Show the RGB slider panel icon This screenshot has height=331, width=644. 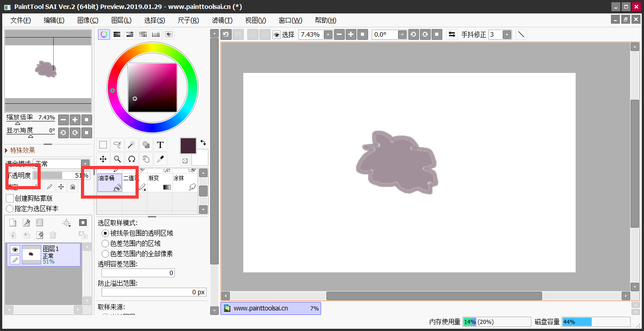(x=117, y=34)
